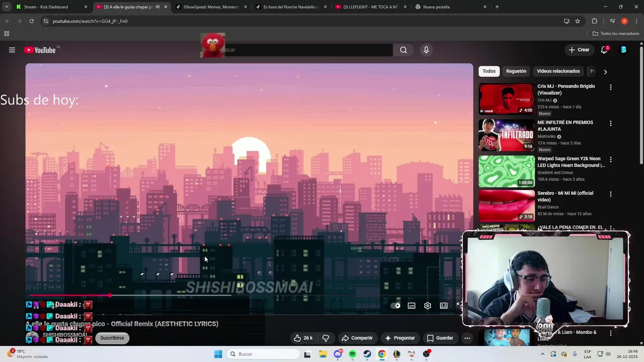Switch to the Ponche Navideño tab
Image resolution: width=644 pixels, height=362 pixels.
(x=291, y=7)
